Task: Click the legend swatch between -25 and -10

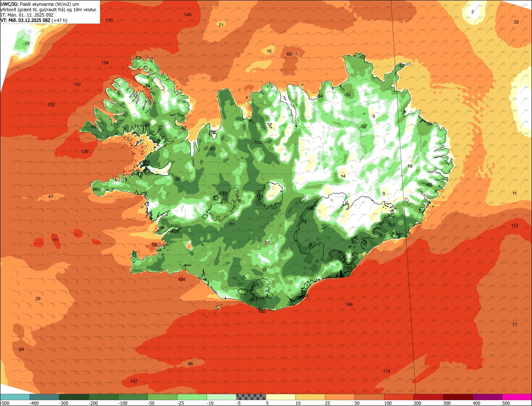Action: [192, 397]
